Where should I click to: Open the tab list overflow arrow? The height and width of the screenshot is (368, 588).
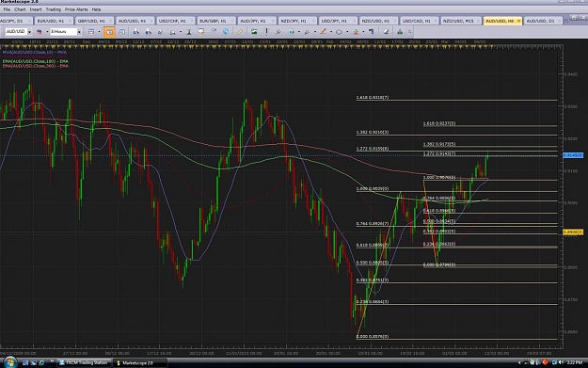coord(566,21)
